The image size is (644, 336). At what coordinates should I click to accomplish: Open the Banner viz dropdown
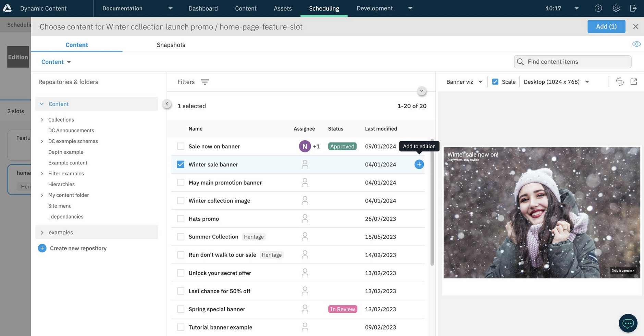(465, 82)
